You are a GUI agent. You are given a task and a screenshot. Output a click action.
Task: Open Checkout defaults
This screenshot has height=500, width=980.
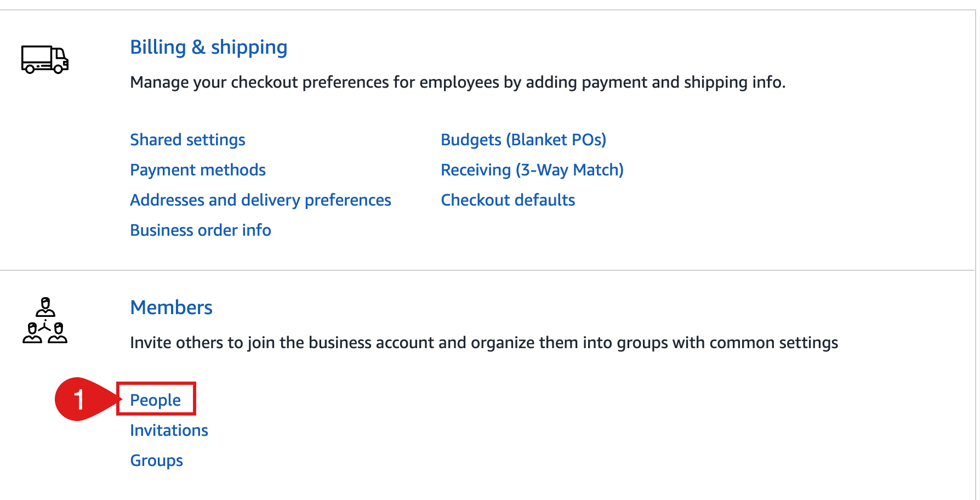pyautogui.click(x=508, y=200)
